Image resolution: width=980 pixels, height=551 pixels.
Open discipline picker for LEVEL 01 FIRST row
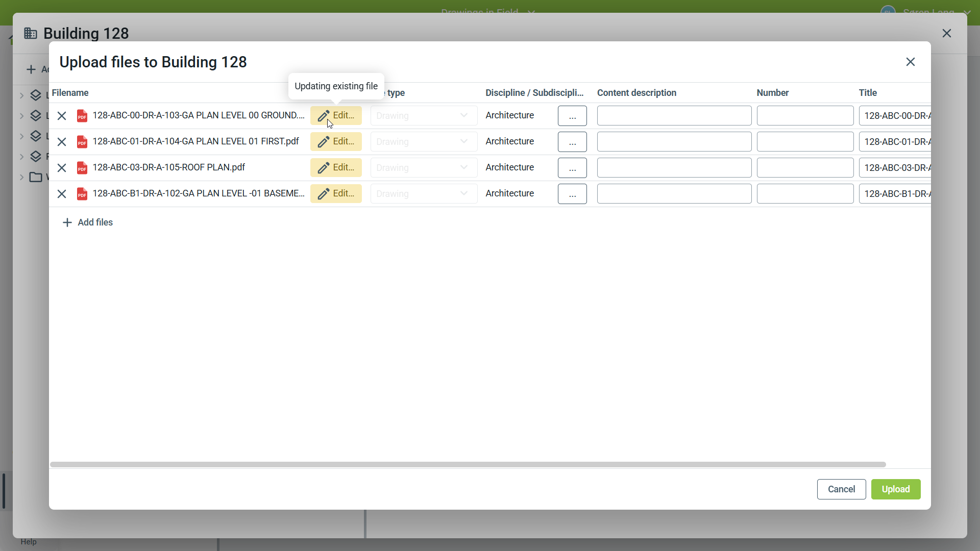tap(572, 142)
